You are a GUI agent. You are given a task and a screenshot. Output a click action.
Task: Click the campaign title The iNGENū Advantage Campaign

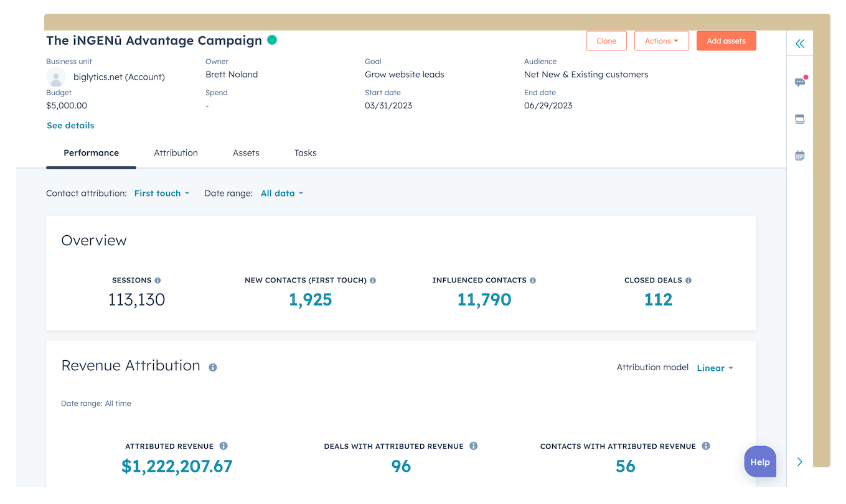pyautogui.click(x=154, y=40)
